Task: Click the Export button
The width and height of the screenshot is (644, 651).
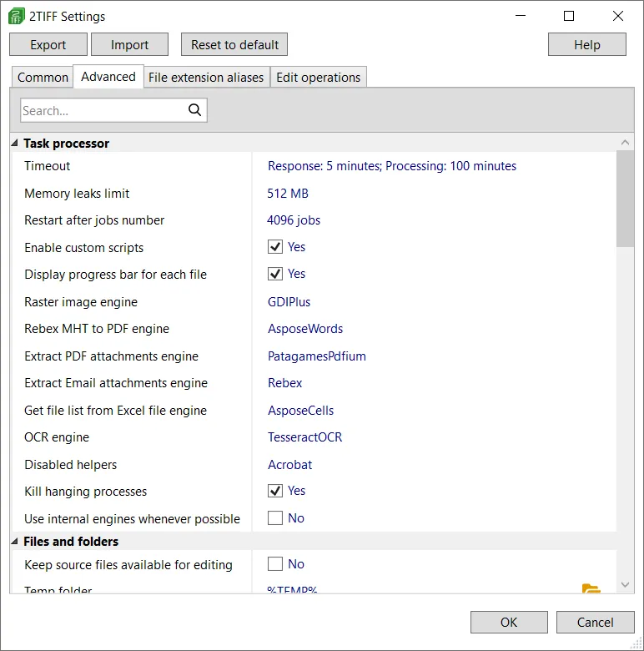Action: click(x=48, y=45)
